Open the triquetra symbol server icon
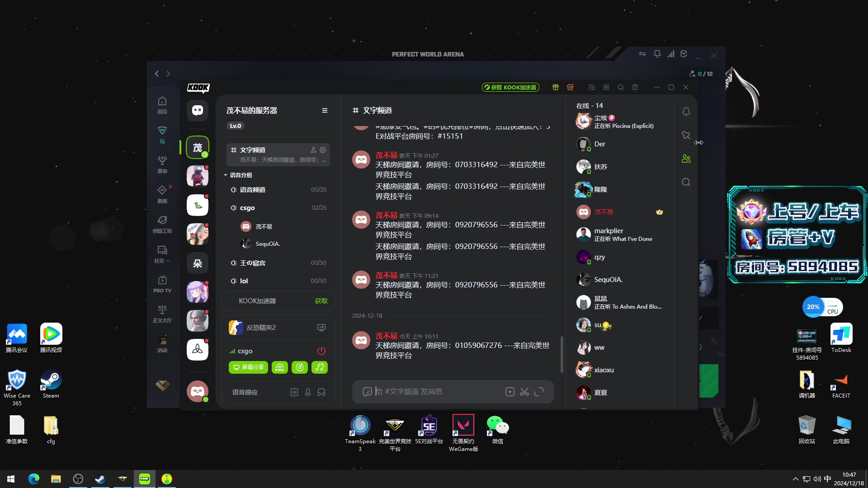868x488 pixels. 198,349
